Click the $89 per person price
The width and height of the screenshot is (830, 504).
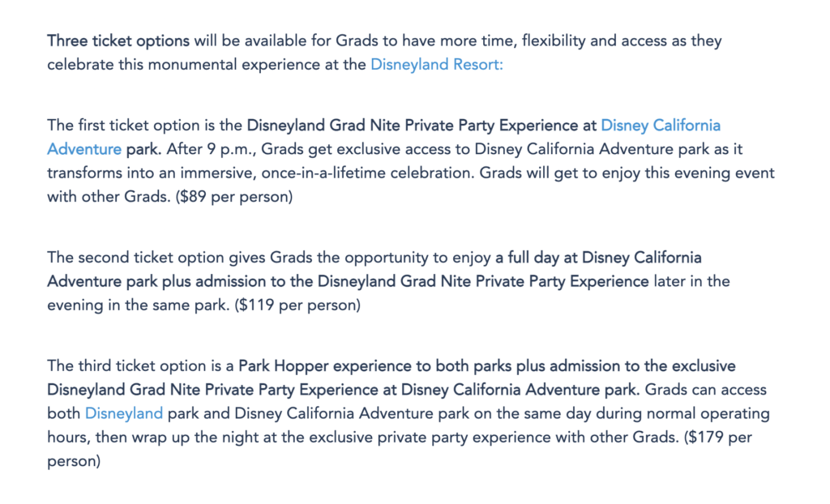tap(234, 197)
